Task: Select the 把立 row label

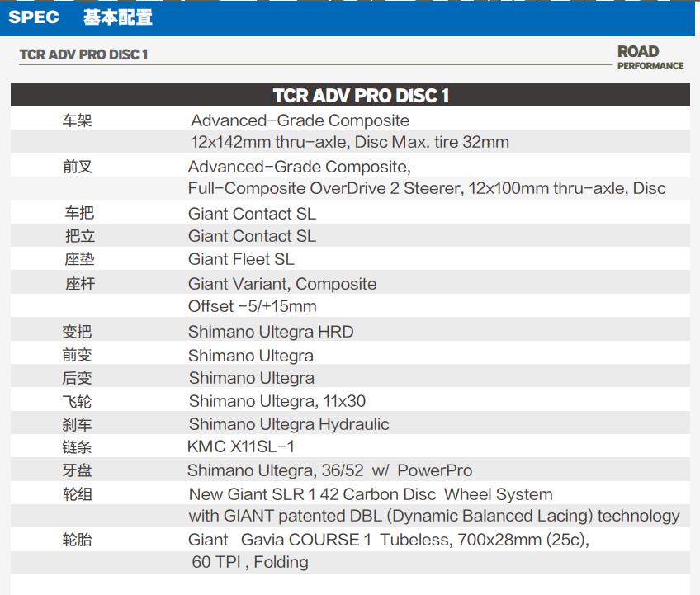Action: [x=80, y=236]
